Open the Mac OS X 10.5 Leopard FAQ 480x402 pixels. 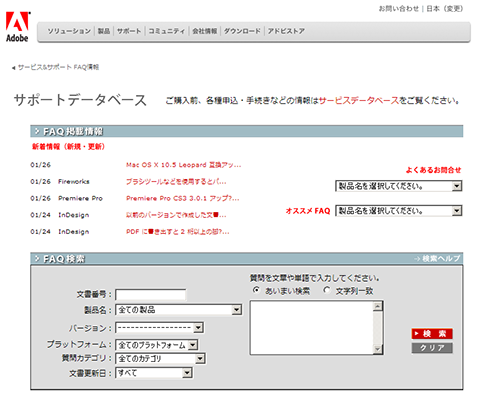click(183, 165)
